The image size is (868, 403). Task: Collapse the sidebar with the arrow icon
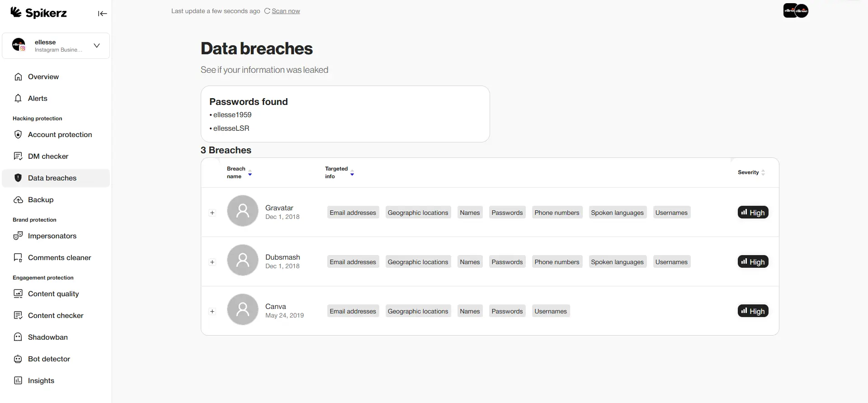pos(103,14)
